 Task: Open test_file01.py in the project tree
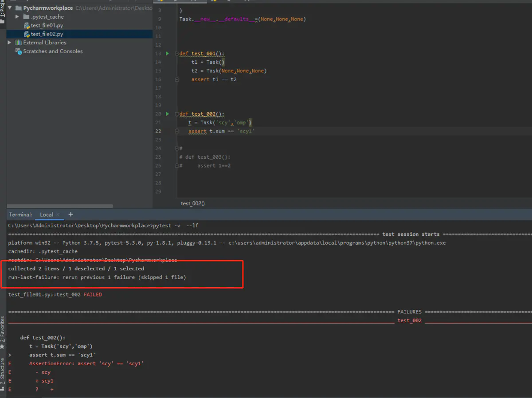pyautogui.click(x=47, y=26)
